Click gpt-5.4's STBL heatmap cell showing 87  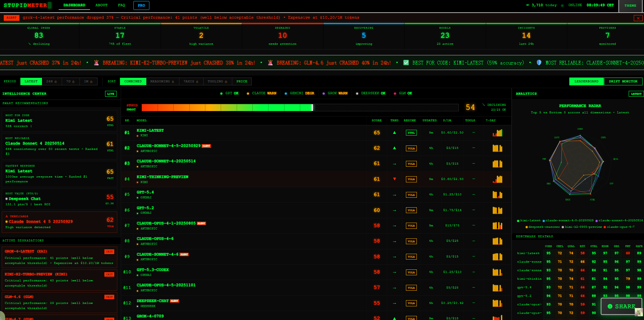594,288
